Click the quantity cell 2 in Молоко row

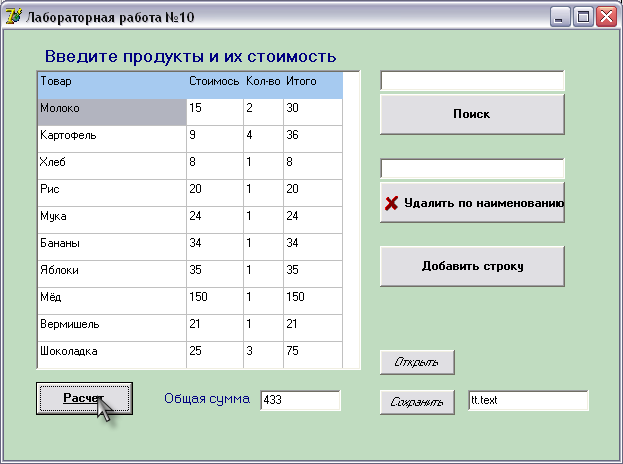coord(263,112)
